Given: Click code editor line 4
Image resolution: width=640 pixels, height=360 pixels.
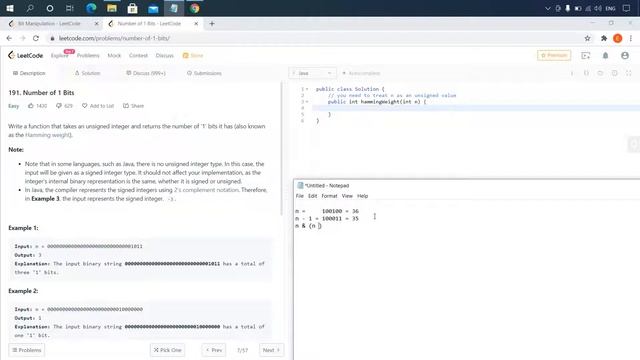Looking at the screenshot, I should point(476,108).
